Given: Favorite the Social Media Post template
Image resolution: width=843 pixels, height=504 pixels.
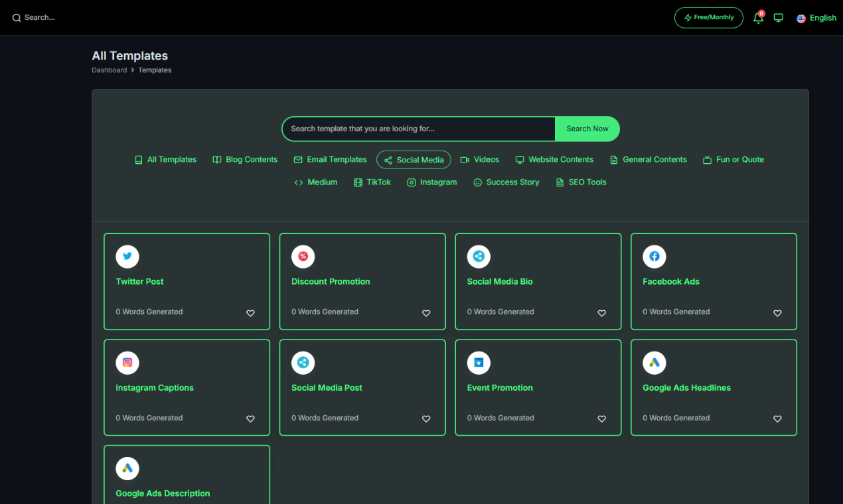Looking at the screenshot, I should click(x=426, y=419).
